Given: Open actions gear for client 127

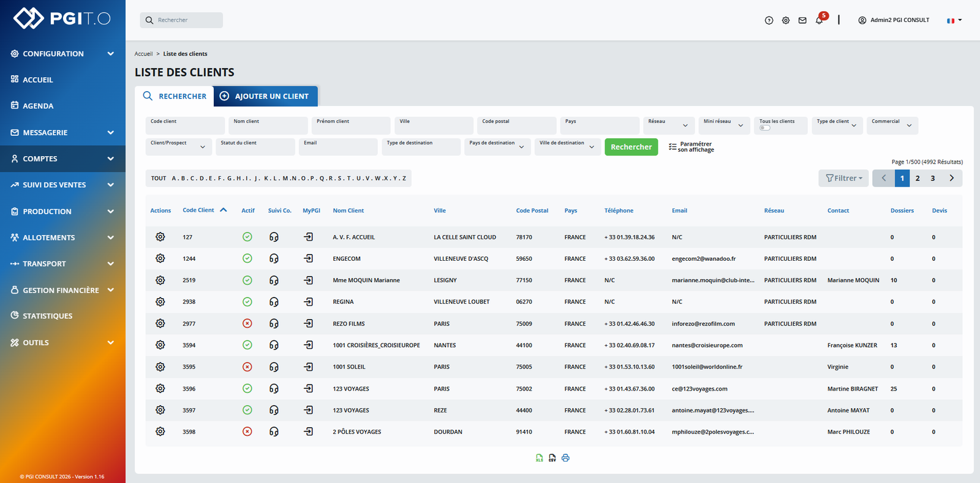Looking at the screenshot, I should coord(160,237).
